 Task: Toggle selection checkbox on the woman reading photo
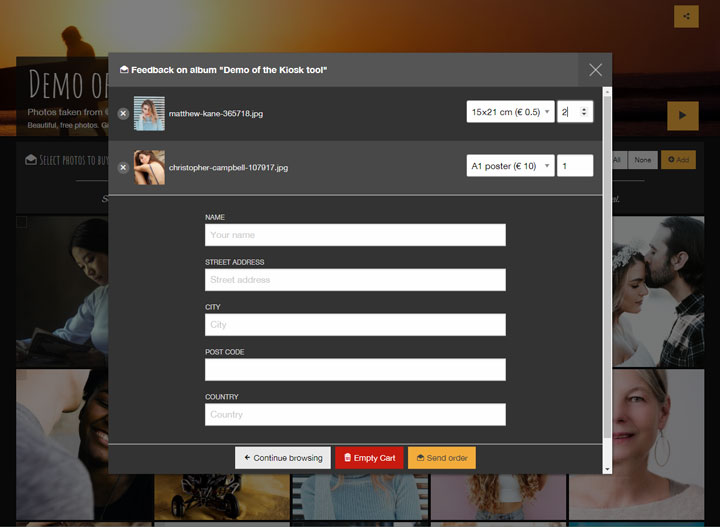(22, 222)
